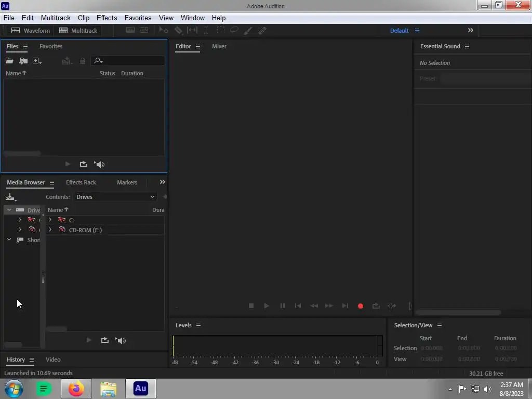The height and width of the screenshot is (399, 532).
Task: Select the Slip tool
Action: point(192,30)
